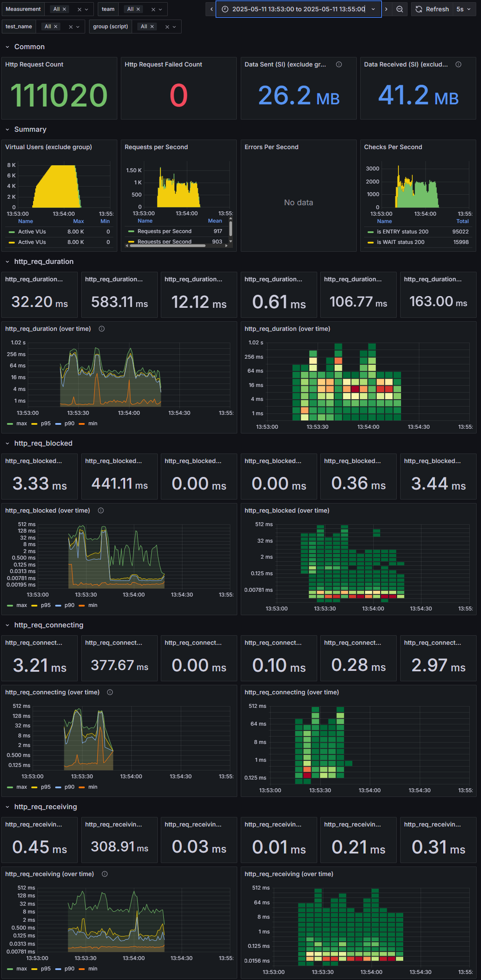
Task: Toggle min series in http_req_blocked legend
Action: pyautogui.click(x=88, y=605)
